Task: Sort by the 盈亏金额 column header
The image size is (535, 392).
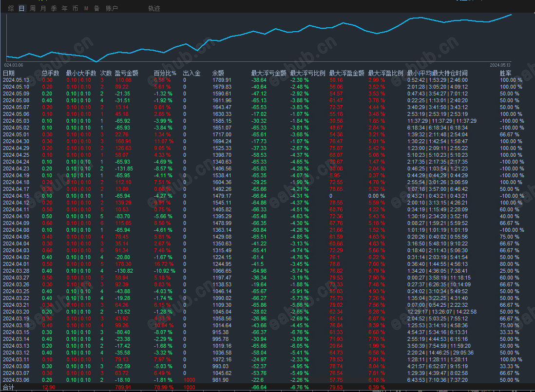Action: pyautogui.click(x=126, y=73)
